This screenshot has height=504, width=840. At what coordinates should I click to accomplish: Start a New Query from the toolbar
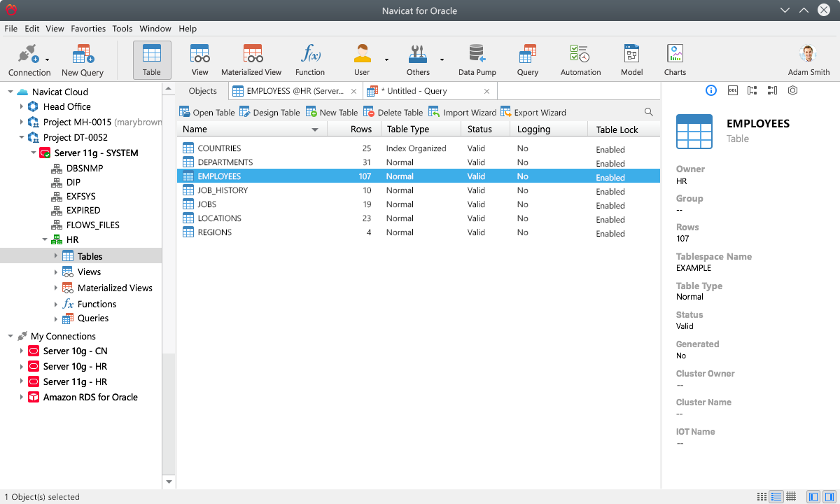coord(83,59)
